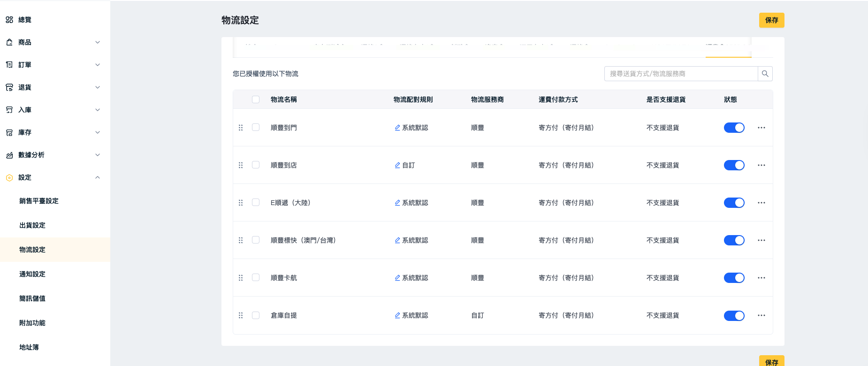Toggle the select-all checkbox in table header

[x=256, y=99]
